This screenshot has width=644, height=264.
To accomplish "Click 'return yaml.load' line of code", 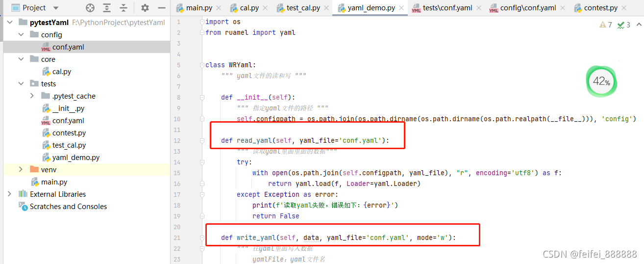I will [345, 184].
